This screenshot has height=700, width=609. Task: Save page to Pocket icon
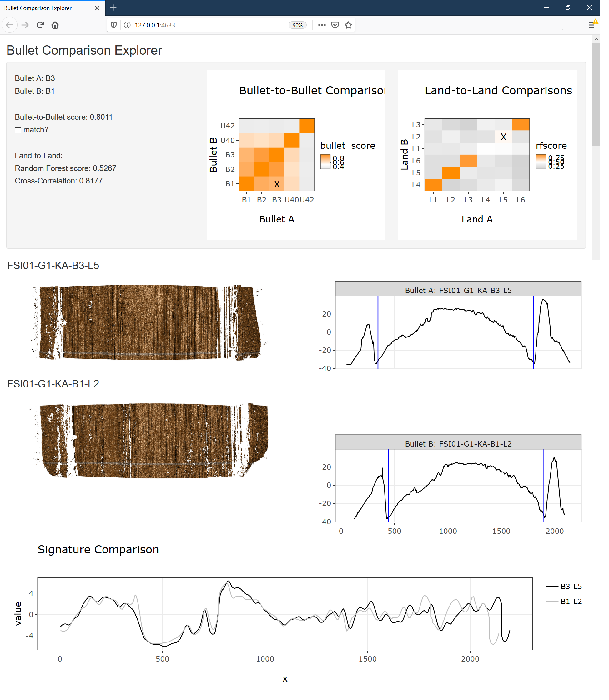coord(335,25)
